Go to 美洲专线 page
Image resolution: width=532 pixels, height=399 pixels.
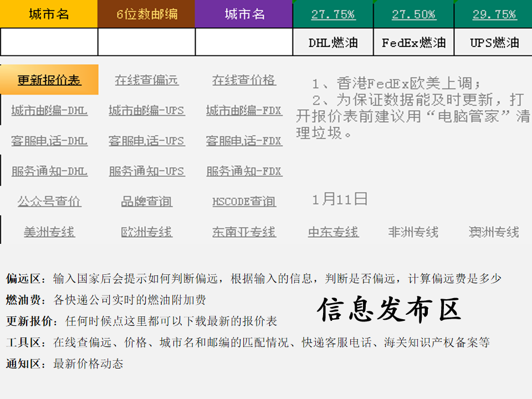[x=49, y=232]
